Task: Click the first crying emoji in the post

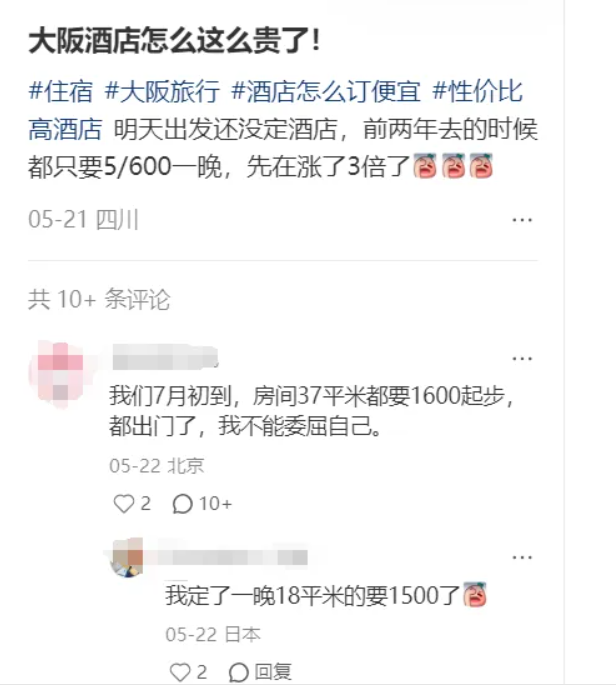Action: (x=425, y=166)
